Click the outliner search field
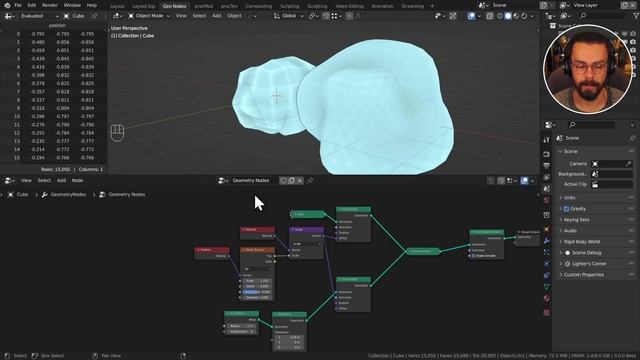The height and width of the screenshot is (360, 640). coord(602,16)
